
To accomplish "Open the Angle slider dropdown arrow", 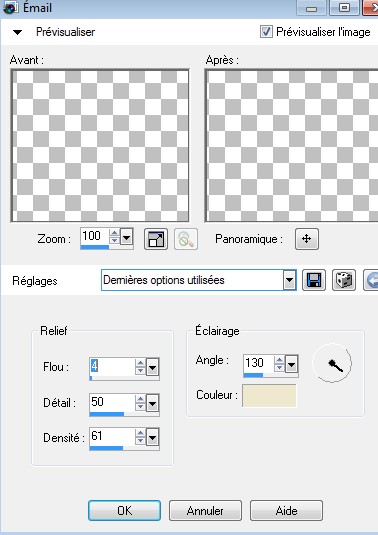I will coord(291,364).
